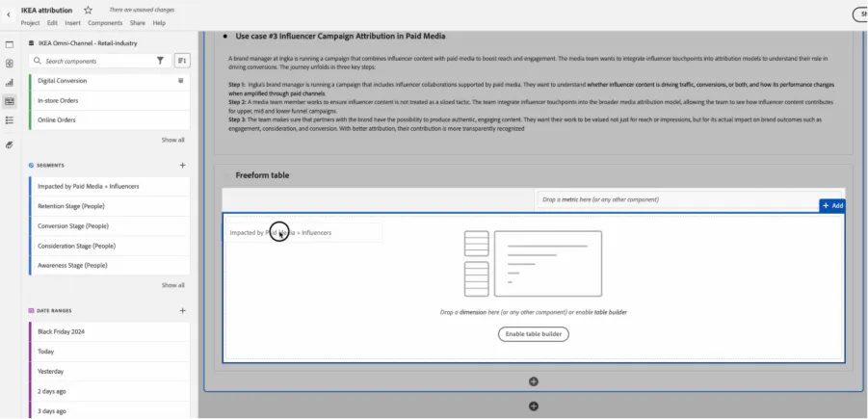This screenshot has height=419, width=868.
Task: Show all metrics under Online Orders
Action: 172,140
